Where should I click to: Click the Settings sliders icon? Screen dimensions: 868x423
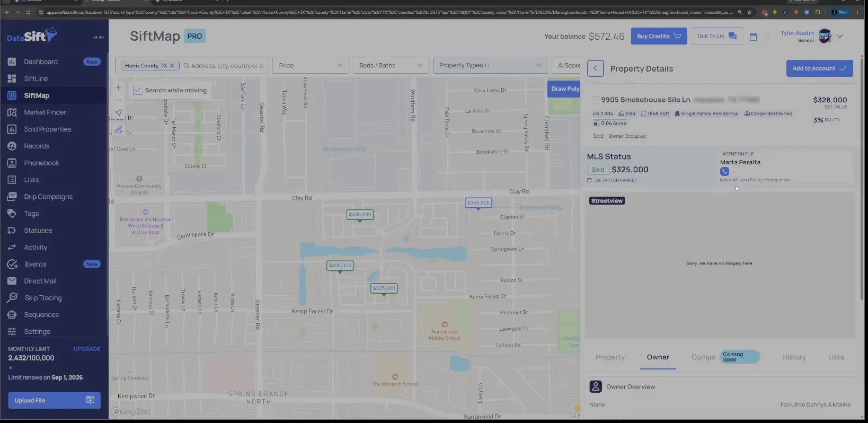point(12,332)
